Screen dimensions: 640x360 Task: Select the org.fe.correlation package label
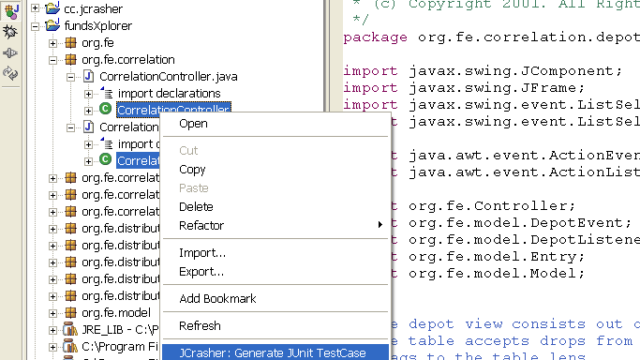(x=128, y=60)
